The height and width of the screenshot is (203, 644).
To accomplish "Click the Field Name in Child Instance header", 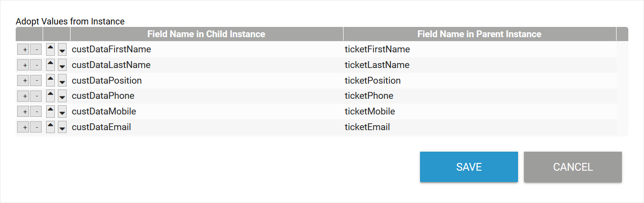I will (206, 34).
